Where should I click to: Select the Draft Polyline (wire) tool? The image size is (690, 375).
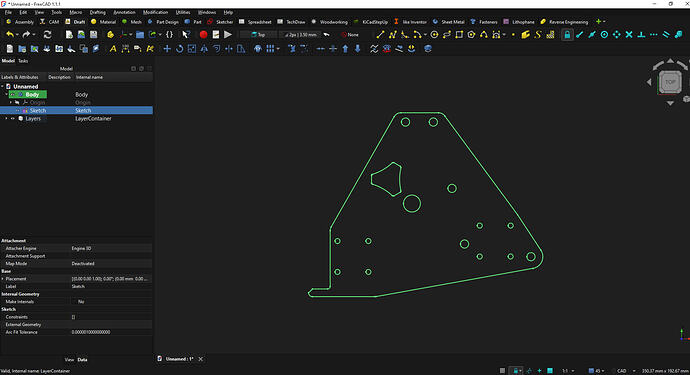pos(393,34)
